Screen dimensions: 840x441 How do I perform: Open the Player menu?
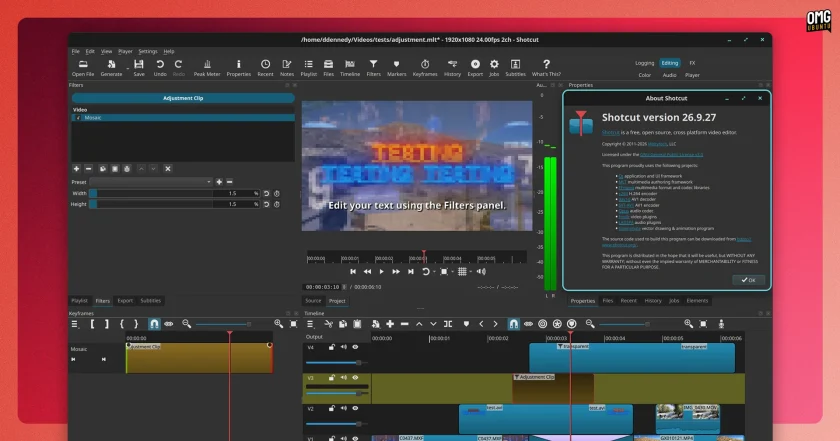click(x=125, y=51)
